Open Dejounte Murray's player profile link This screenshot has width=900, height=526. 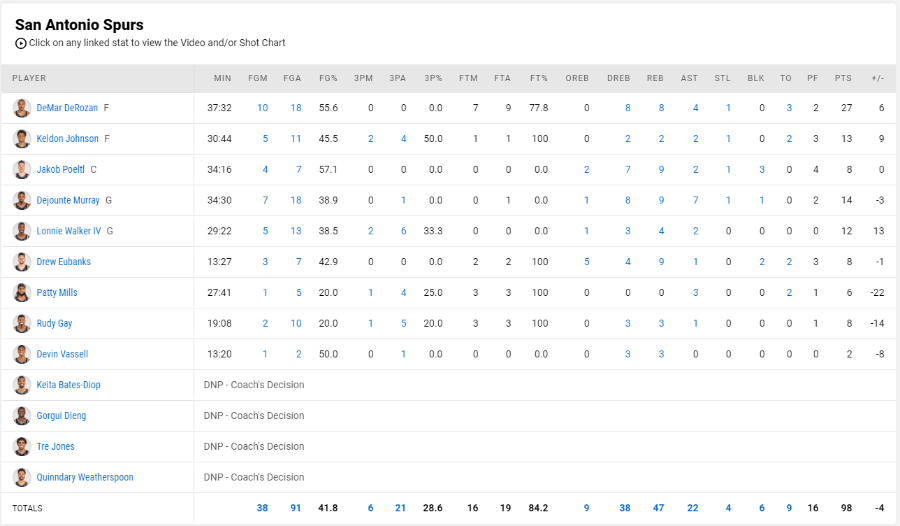click(x=68, y=200)
